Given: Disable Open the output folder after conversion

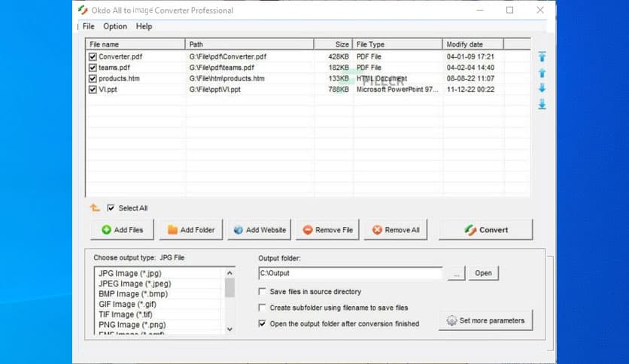Looking at the screenshot, I should pos(262,323).
